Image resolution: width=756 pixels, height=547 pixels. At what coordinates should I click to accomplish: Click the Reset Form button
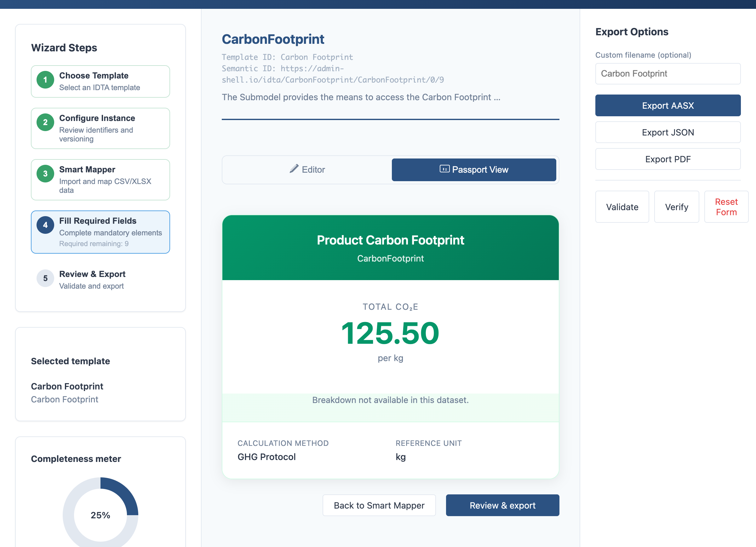[x=726, y=207]
